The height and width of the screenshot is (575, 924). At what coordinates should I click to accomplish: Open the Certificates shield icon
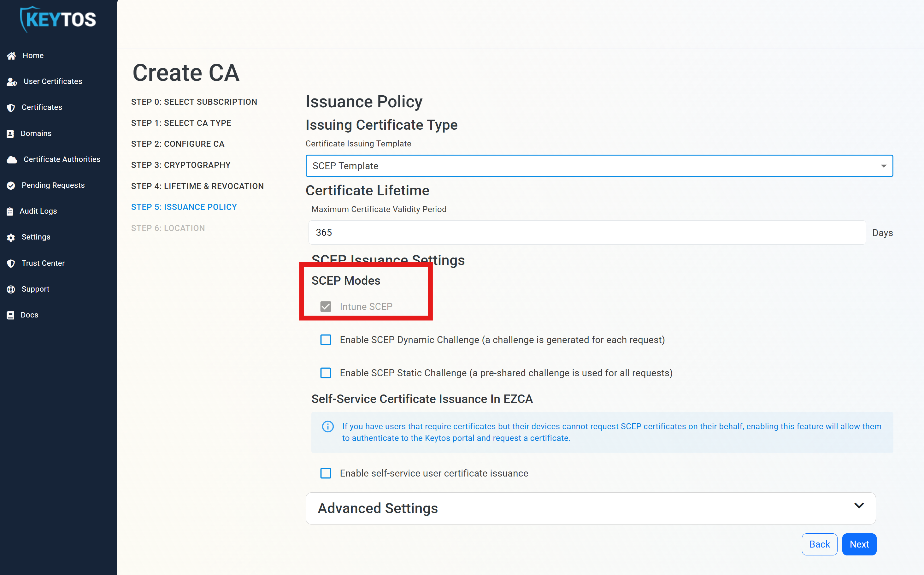(11, 107)
